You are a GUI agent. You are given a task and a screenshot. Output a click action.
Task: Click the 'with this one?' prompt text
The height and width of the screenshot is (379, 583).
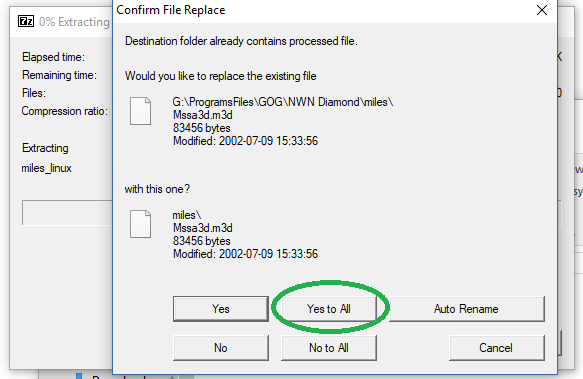[157, 189]
